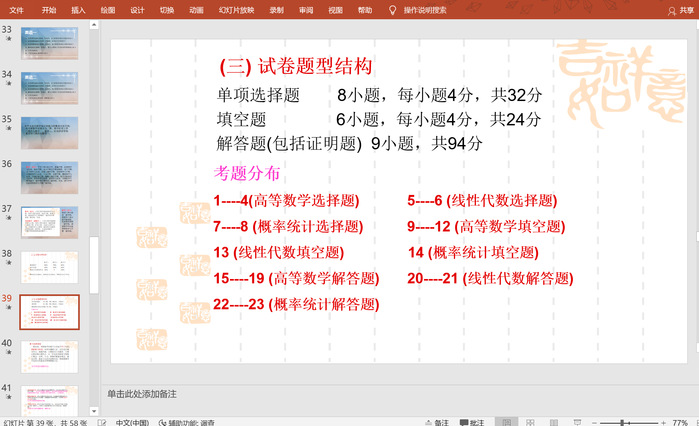Image resolution: width=699 pixels, height=426 pixels.
Task: Click the 中文(中国) language button
Action: pyautogui.click(x=132, y=422)
